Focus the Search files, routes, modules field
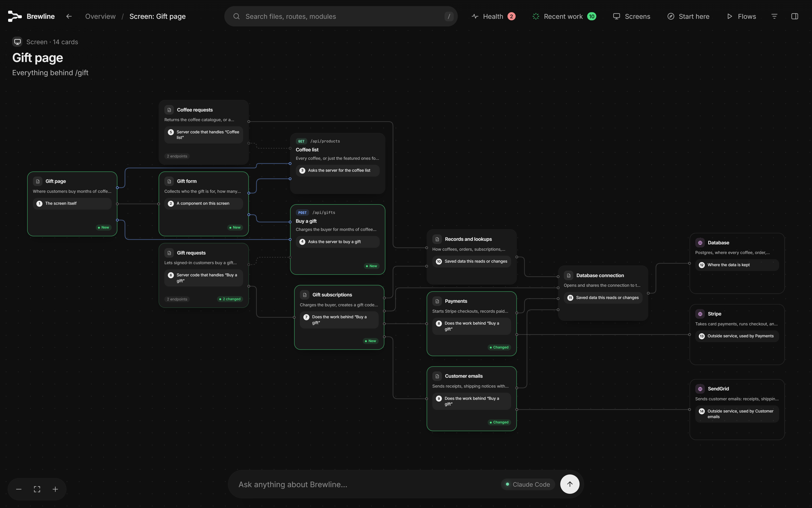 [341, 16]
